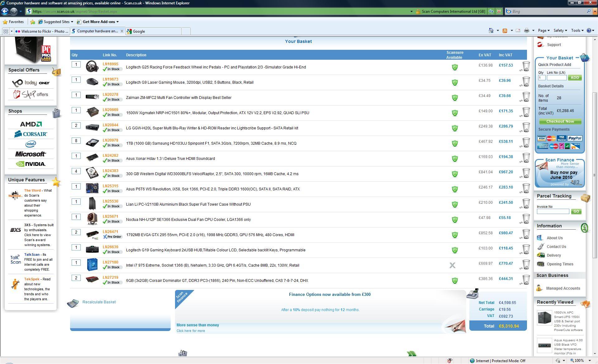The width and height of the screenshot is (598, 364).
Task: Open the Page dropdown menu
Action: (543, 30)
